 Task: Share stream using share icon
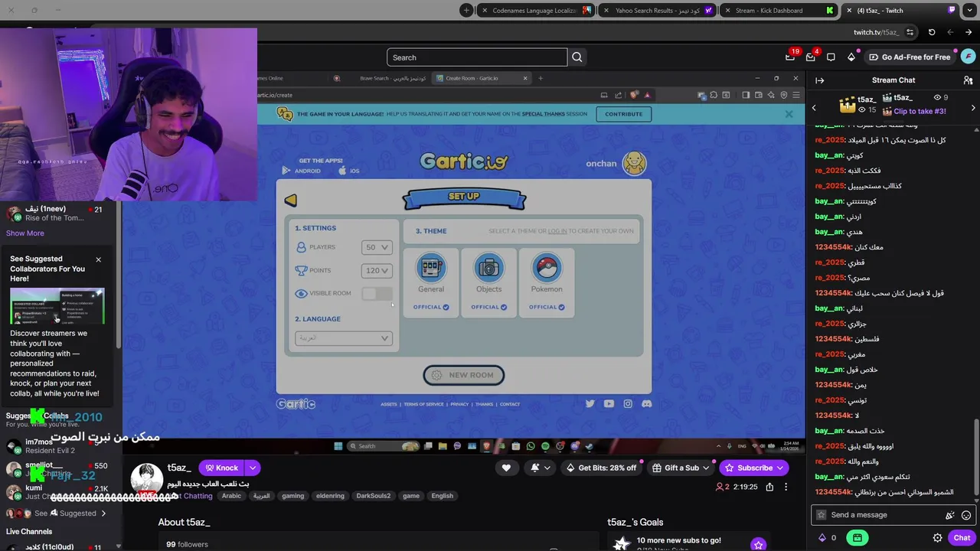click(769, 487)
